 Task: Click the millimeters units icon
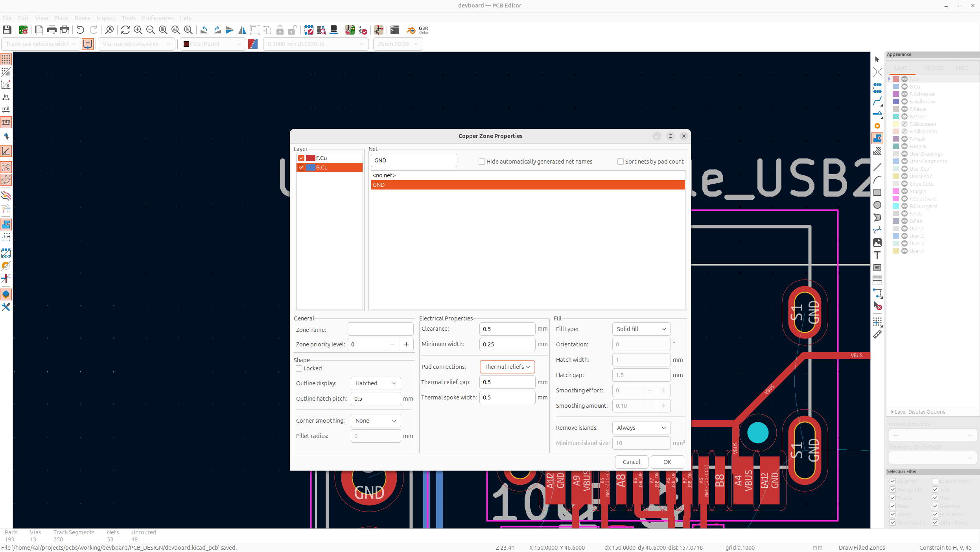6,122
